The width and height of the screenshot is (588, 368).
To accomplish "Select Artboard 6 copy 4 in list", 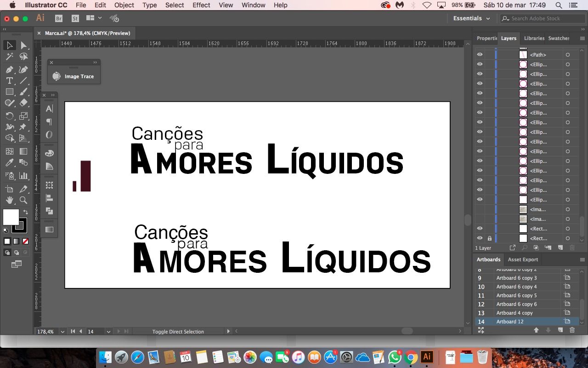I will (x=516, y=287).
